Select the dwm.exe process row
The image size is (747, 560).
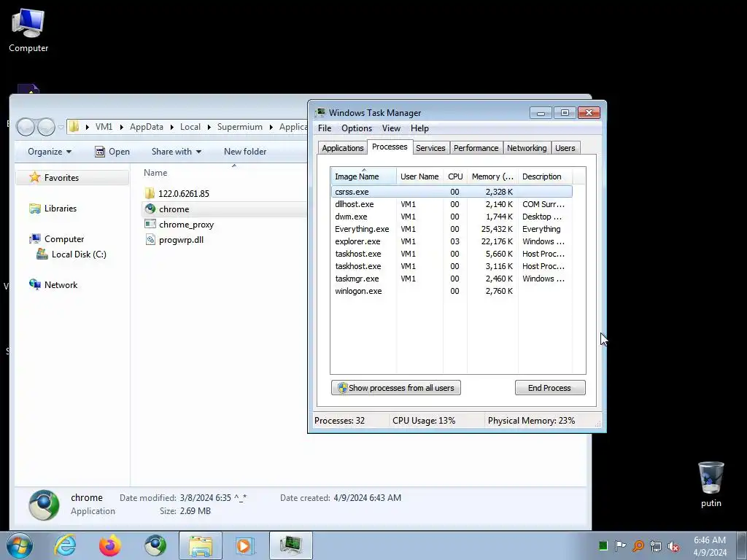coord(452,217)
